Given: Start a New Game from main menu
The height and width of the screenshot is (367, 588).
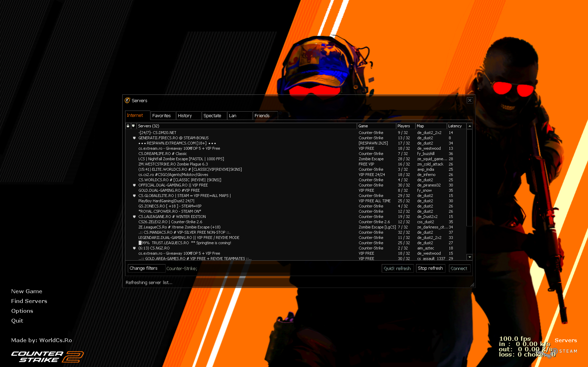Looking at the screenshot, I should coord(27,291).
